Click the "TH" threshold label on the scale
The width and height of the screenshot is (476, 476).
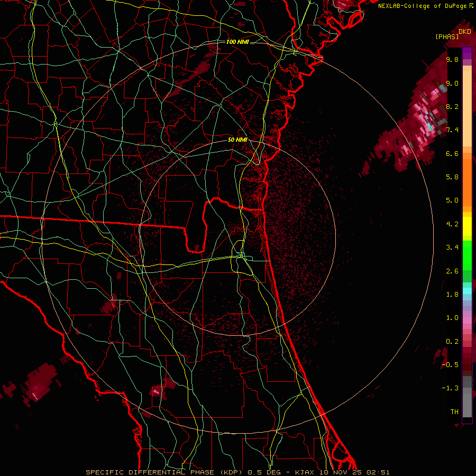454,412
